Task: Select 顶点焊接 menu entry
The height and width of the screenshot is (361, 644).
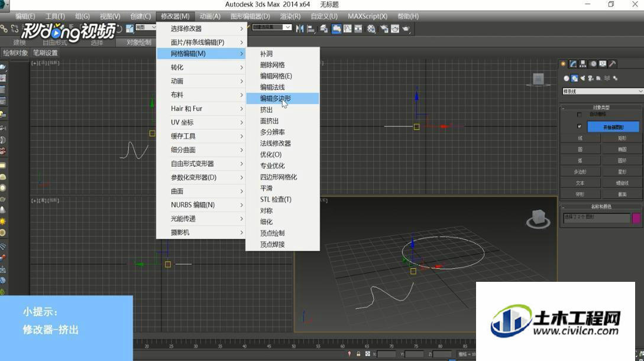Action: point(283,245)
